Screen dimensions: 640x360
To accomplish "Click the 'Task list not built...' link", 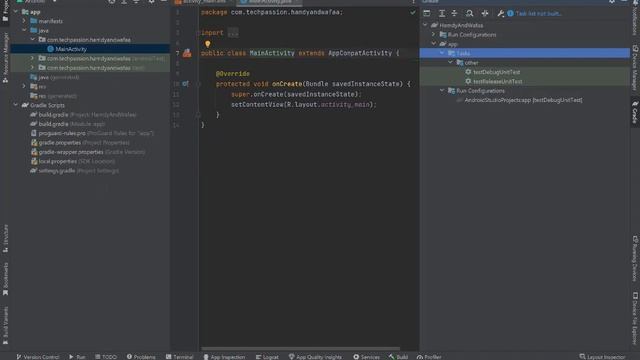I will click(x=538, y=13).
